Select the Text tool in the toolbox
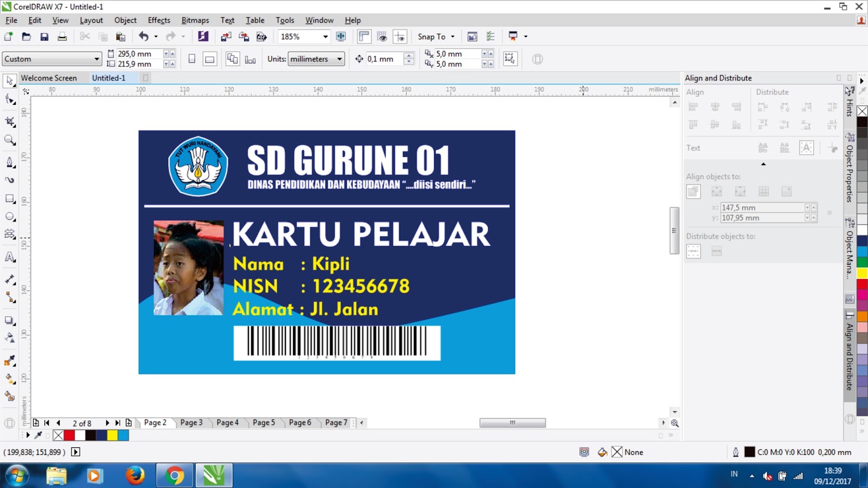 tap(10, 257)
